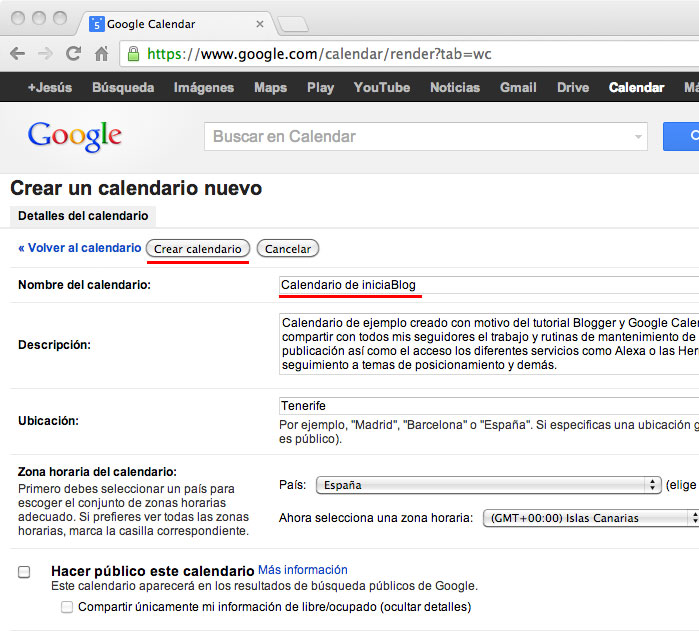
Task: Click the Crear un calendario nuevo heading
Action: tap(136, 188)
